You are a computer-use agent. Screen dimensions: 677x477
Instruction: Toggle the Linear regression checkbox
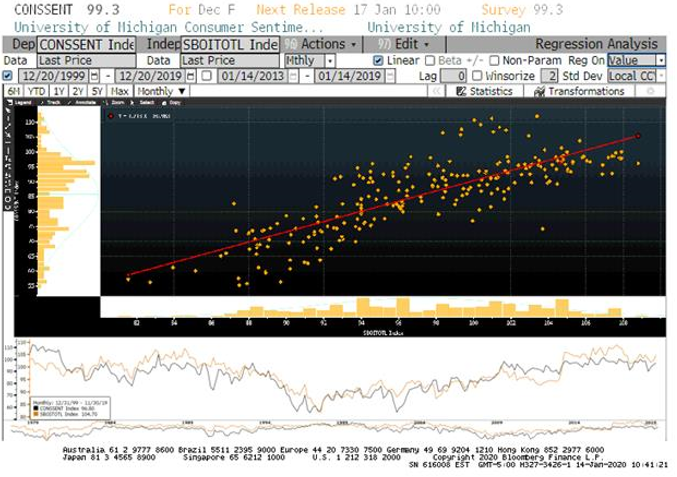tap(379, 61)
